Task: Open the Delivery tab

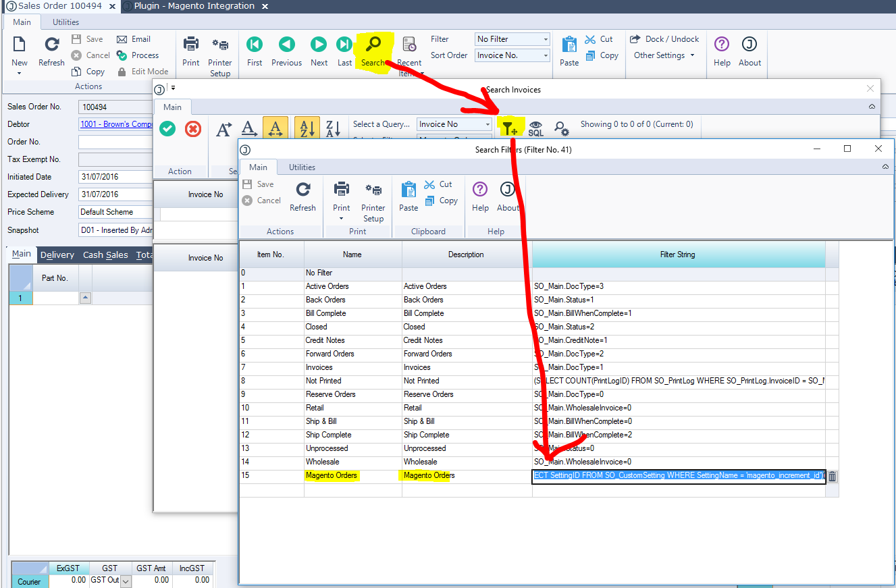Action: click(57, 255)
